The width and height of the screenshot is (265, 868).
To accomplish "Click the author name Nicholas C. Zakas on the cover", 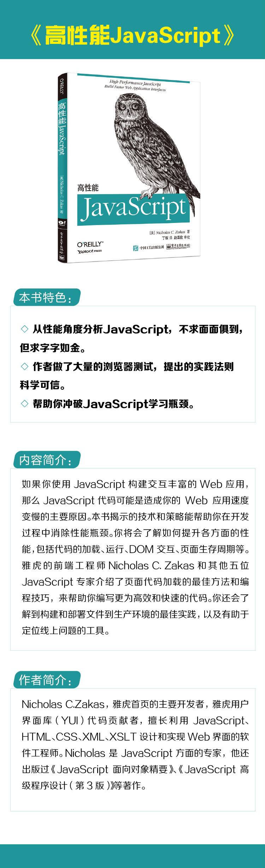I will [170, 232].
